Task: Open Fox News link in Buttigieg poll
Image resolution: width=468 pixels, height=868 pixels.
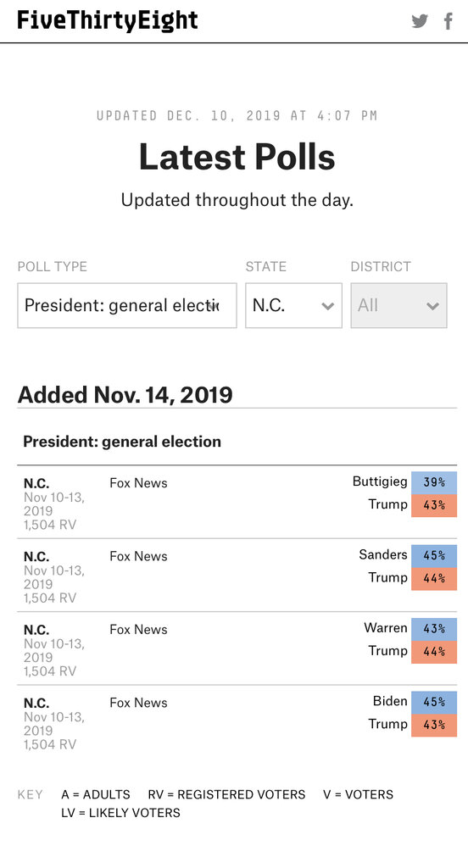Action: pyautogui.click(x=138, y=482)
